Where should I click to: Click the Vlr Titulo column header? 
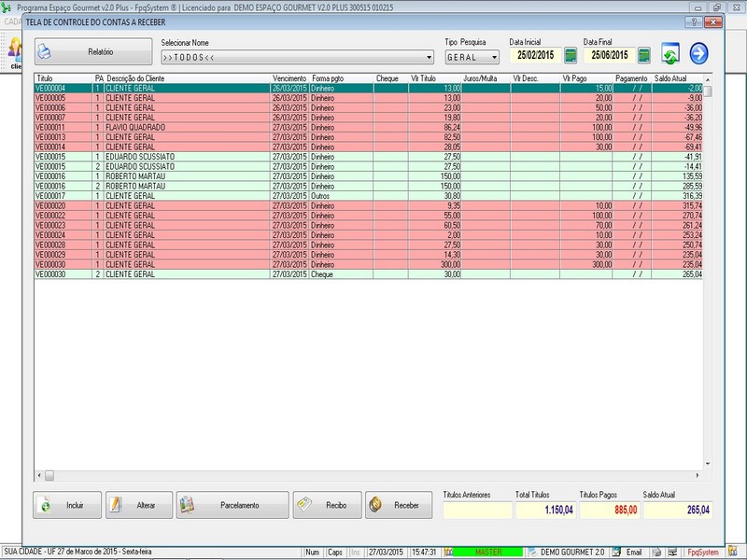(x=435, y=78)
